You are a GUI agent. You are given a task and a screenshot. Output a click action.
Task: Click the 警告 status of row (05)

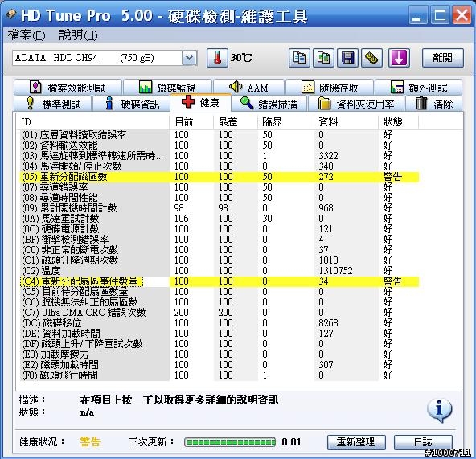[392, 177]
